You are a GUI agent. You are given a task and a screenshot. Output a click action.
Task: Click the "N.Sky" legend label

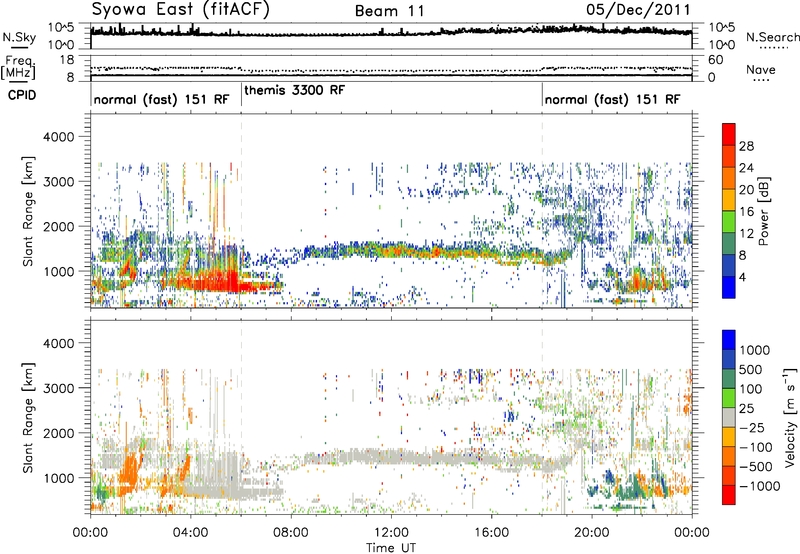[x=19, y=37]
